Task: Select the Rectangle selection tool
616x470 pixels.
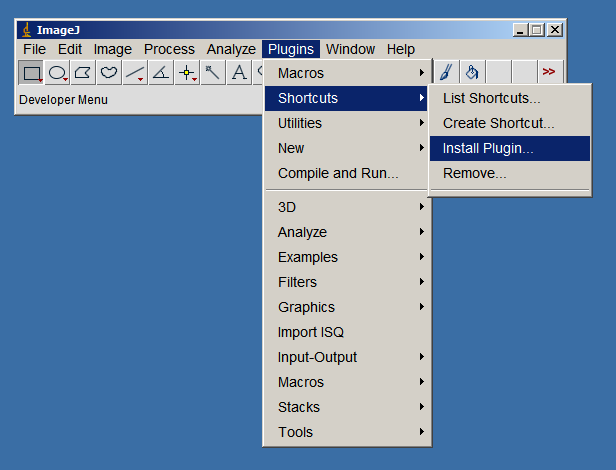Action: tap(31, 73)
